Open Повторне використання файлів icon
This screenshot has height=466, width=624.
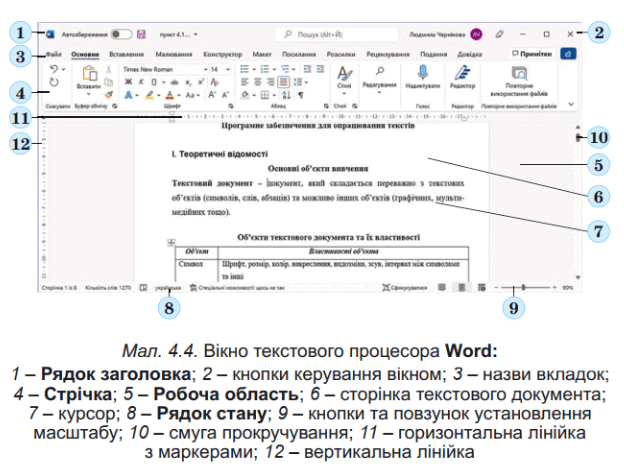(x=519, y=73)
